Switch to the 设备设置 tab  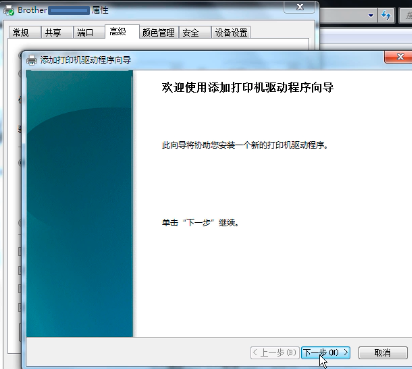click(231, 32)
